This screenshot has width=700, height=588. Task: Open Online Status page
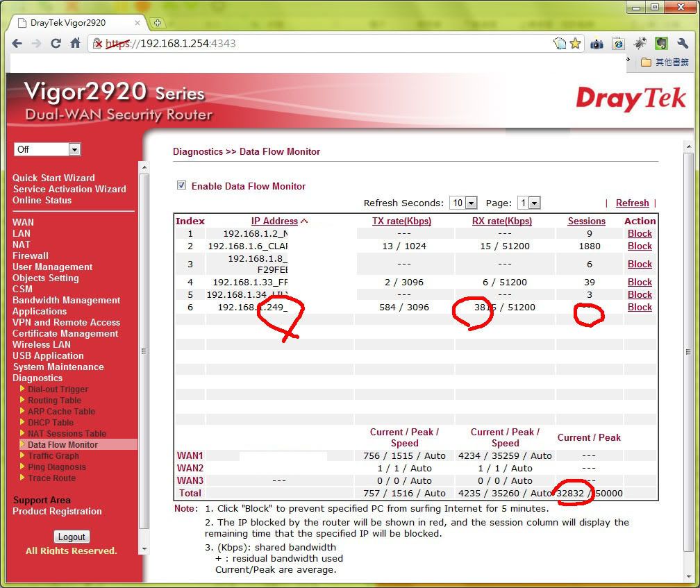pos(42,200)
